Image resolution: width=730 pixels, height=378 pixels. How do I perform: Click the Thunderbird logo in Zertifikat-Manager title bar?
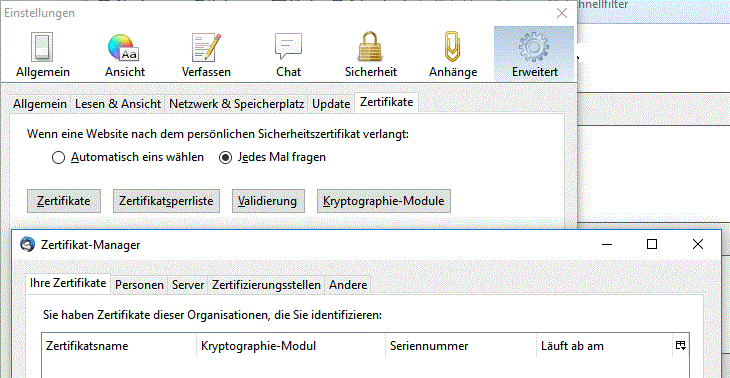(27, 244)
